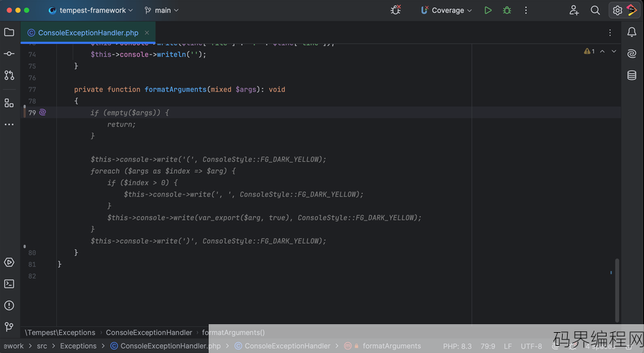Open IDE settings gear
The height and width of the screenshot is (353, 644).
(617, 10)
